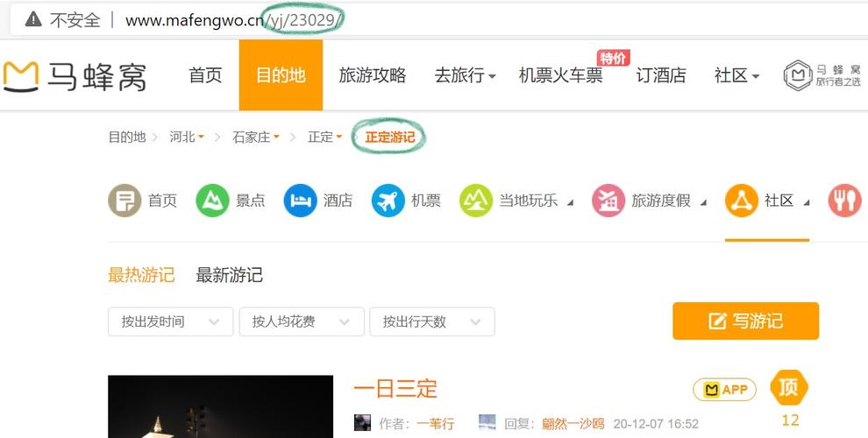
Task: Open author 一苇行's profile link
Action: coord(435,424)
